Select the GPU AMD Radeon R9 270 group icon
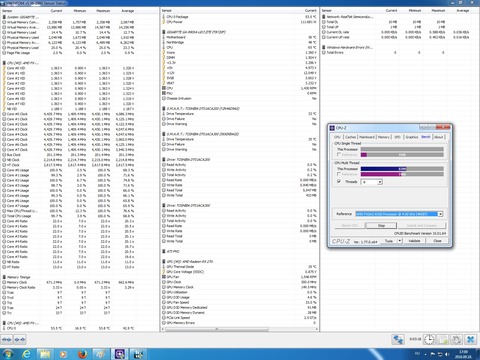The width and height of the screenshot is (480, 360). (x=164, y=262)
